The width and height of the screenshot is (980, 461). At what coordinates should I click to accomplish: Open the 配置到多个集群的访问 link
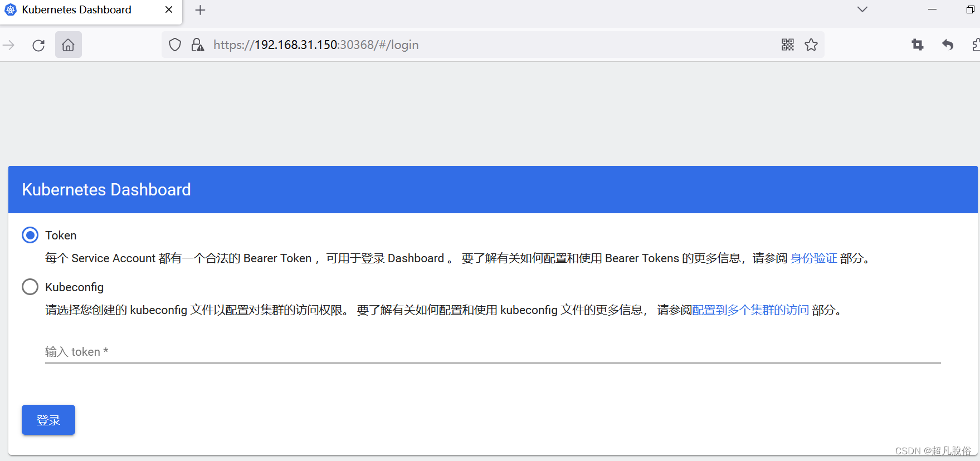click(x=750, y=310)
